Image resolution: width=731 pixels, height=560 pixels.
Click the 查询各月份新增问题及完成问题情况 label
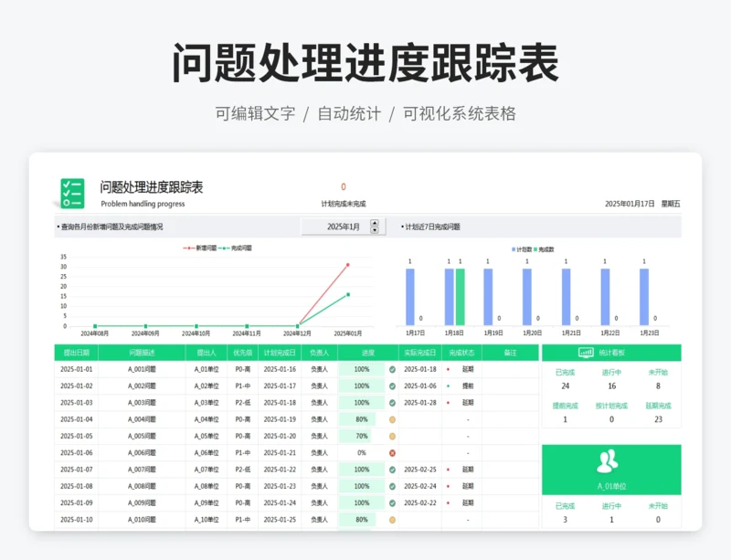[x=111, y=227]
